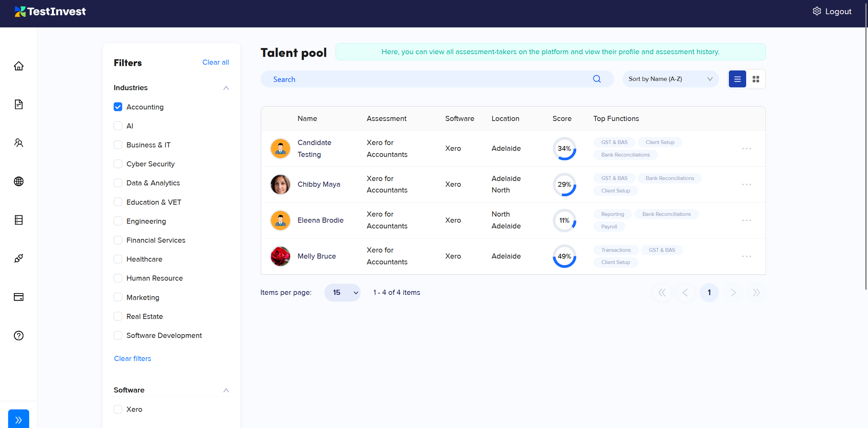Expand the sidebar with double-arrow button
The height and width of the screenshot is (428, 868).
(x=19, y=419)
